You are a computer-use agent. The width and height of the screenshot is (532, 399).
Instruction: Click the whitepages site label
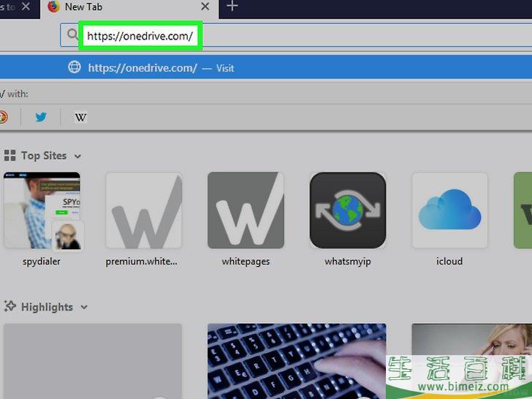[246, 262]
